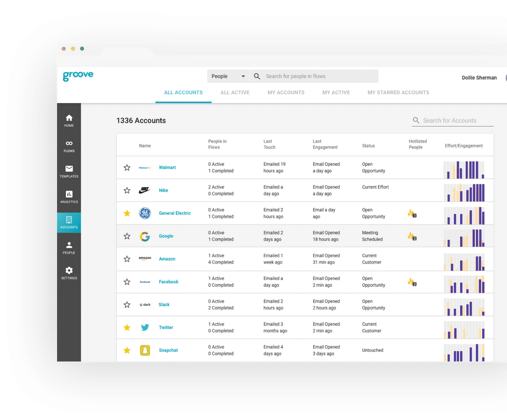Open the Facebook account link
The image size is (507, 420).
(168, 282)
